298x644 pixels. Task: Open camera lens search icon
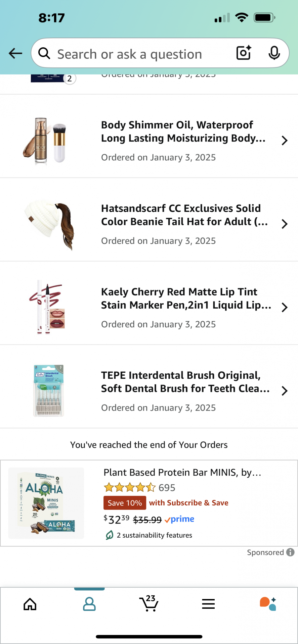244,53
